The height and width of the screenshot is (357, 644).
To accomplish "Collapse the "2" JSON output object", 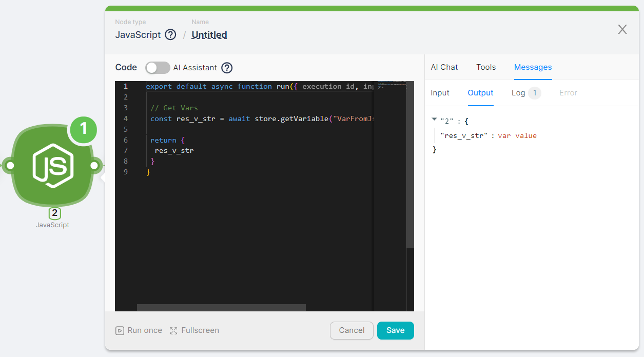I will pos(434,120).
